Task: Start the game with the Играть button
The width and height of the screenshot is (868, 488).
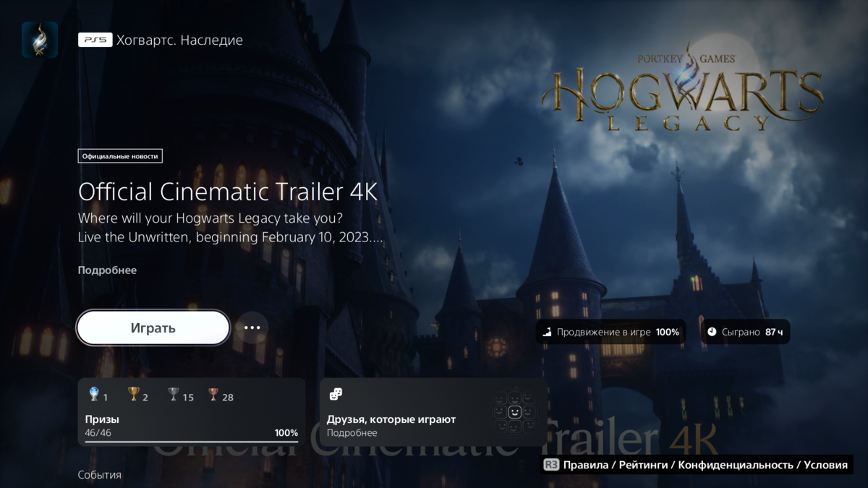Action: coord(153,328)
